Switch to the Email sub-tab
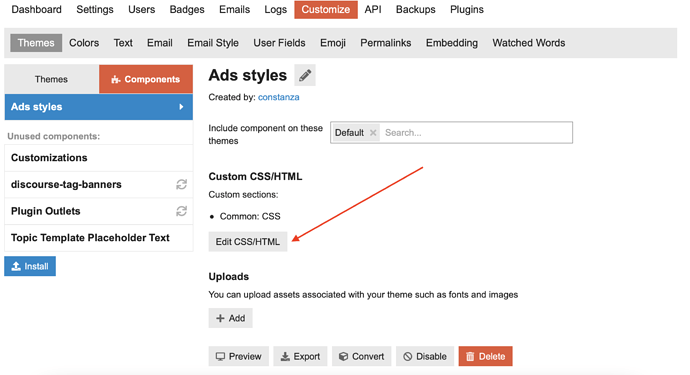The height and width of the screenshot is (375, 690). 160,43
